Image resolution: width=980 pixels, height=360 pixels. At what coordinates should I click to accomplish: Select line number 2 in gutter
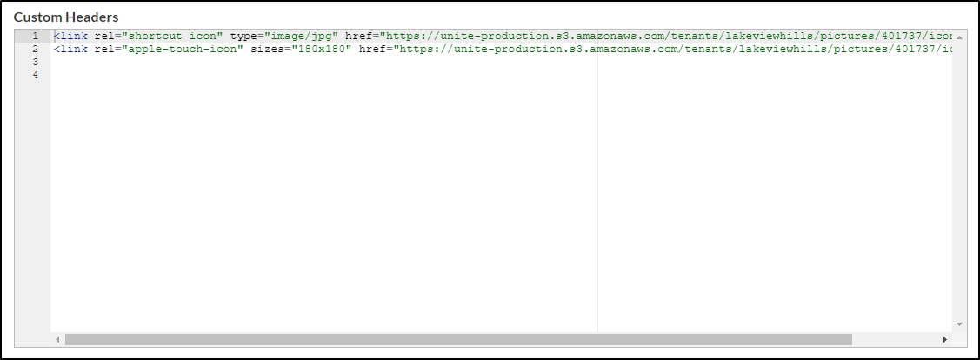click(36, 49)
